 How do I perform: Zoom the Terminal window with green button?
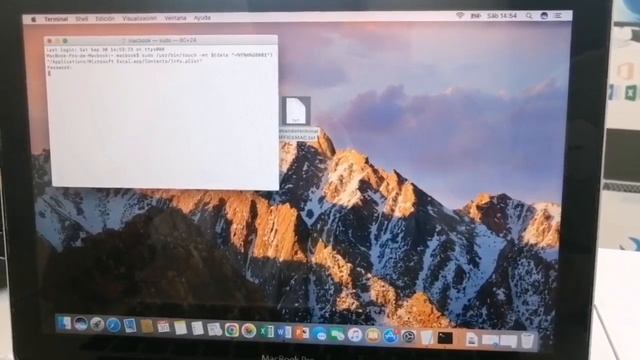(x=65, y=41)
